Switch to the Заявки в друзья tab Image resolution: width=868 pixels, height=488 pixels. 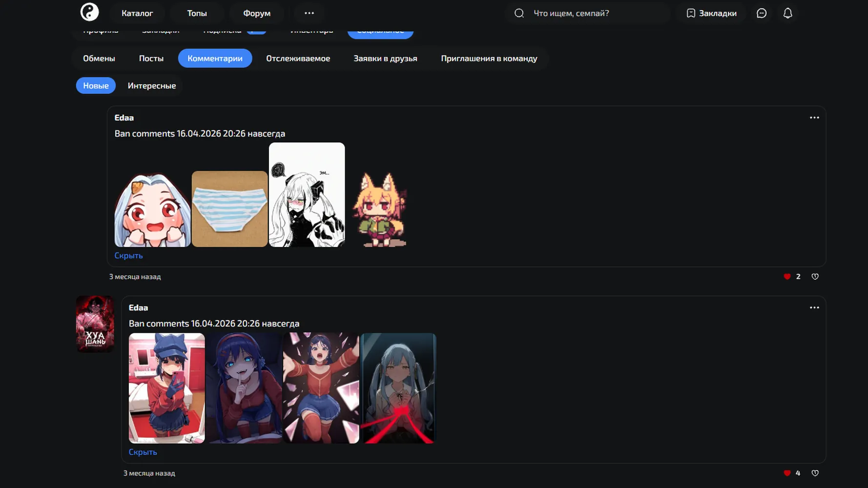coord(385,59)
